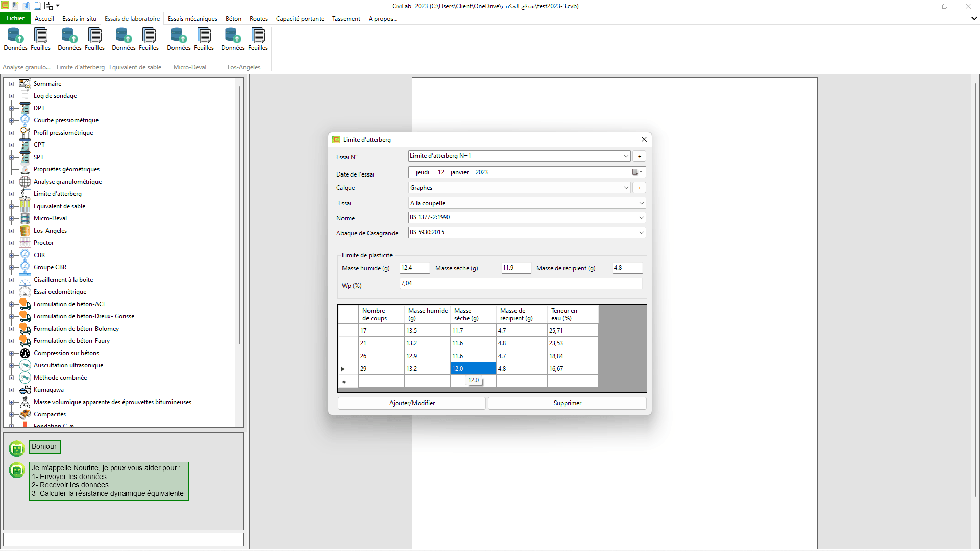Select the cell with 17 coups
This screenshot has width=980, height=551.
tap(381, 331)
